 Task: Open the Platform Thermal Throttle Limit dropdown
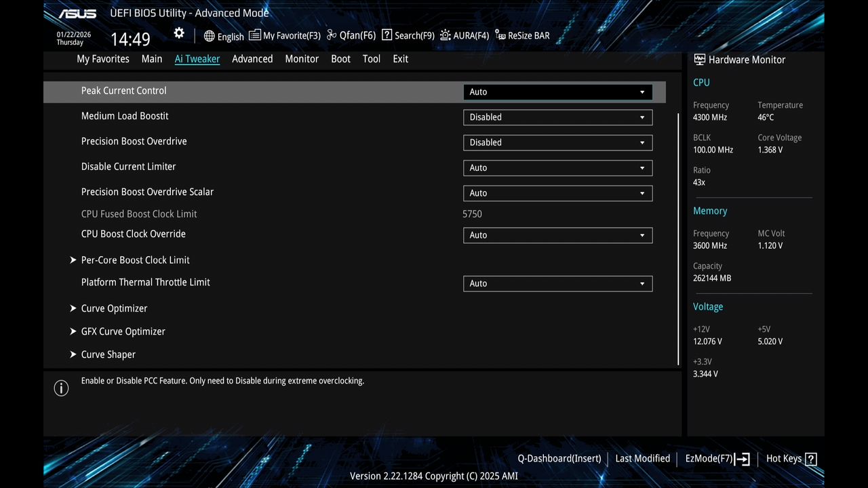pos(557,283)
